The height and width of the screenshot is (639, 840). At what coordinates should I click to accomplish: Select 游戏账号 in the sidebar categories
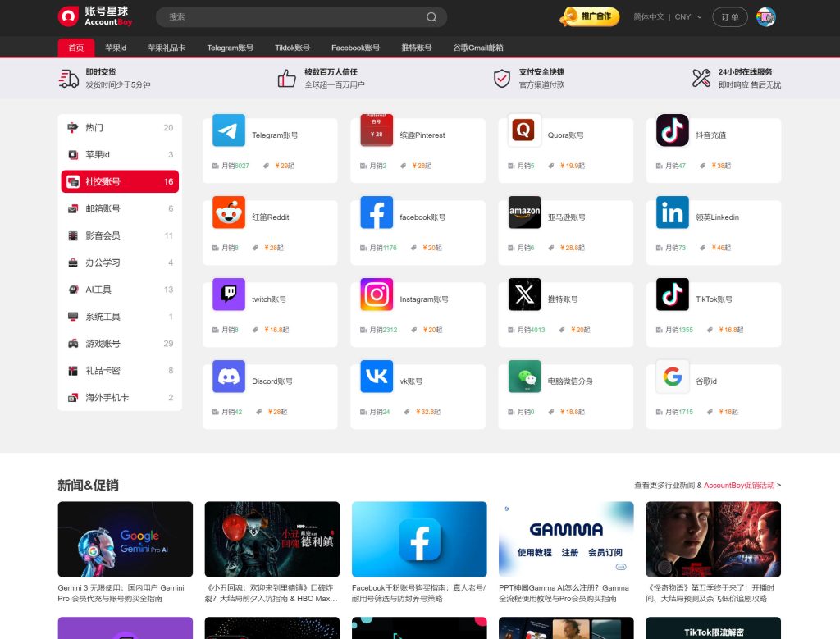coord(103,344)
